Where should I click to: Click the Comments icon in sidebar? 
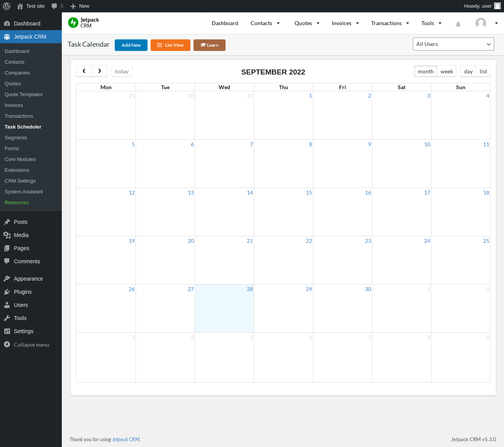point(7,261)
